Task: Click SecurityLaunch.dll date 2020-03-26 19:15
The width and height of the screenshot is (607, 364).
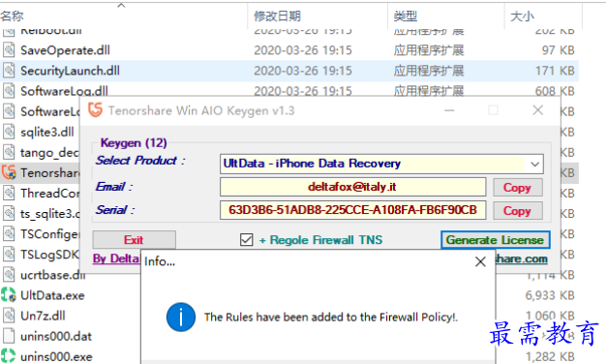Action: [x=303, y=71]
